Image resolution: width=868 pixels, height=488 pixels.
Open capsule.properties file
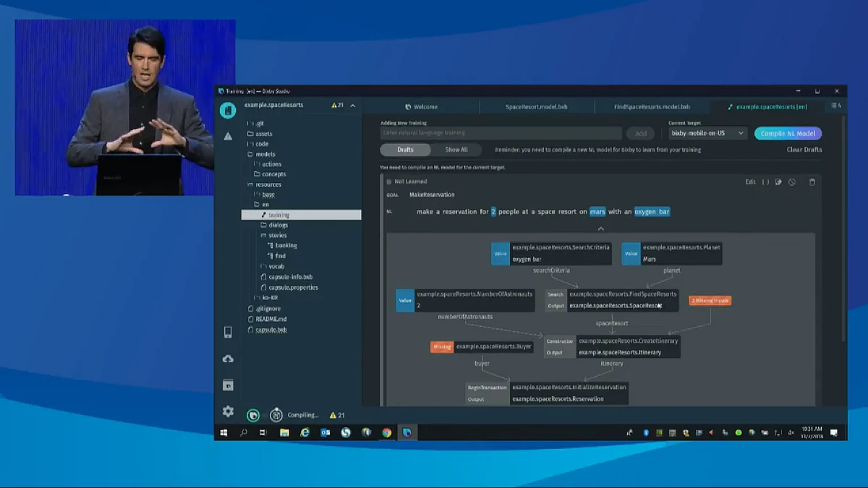click(289, 287)
